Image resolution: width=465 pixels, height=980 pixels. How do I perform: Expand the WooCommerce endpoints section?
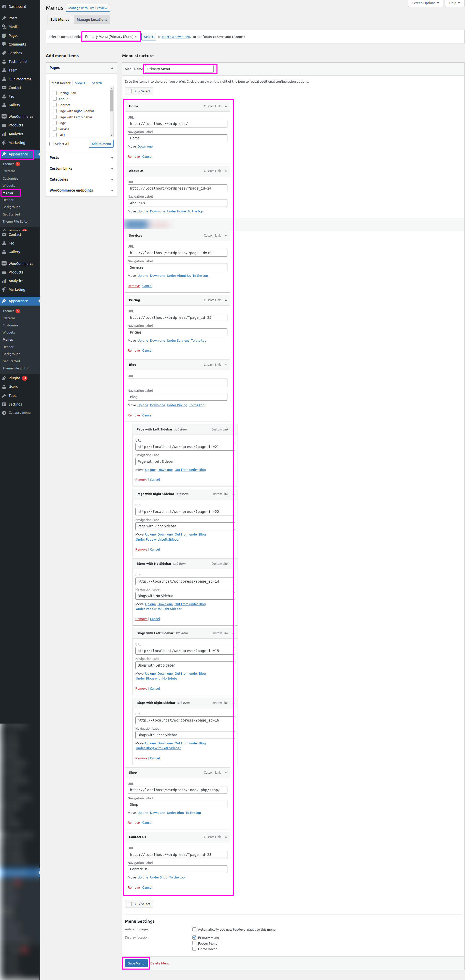coord(81,190)
